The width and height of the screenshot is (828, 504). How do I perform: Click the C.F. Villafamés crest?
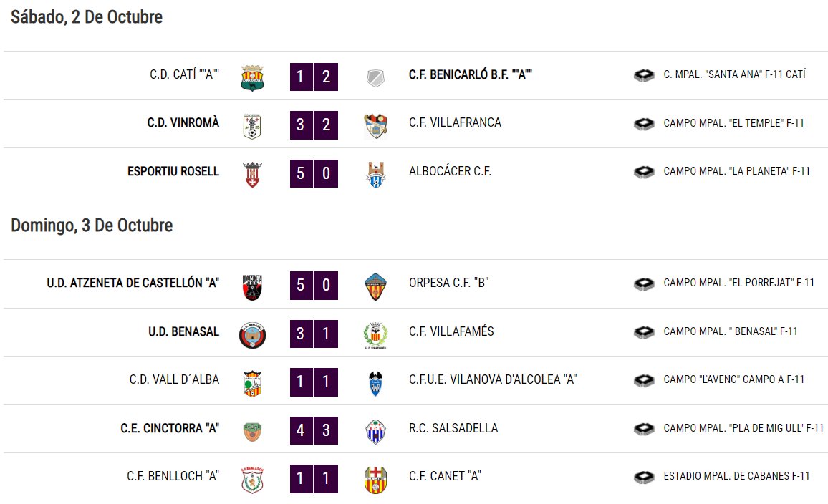pos(375,335)
